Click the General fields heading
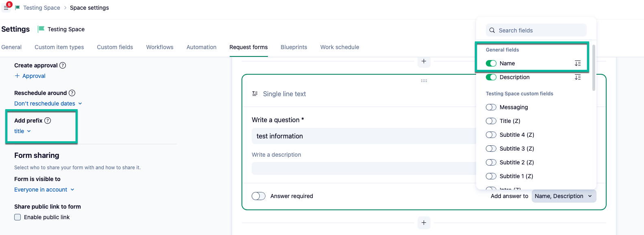 tap(503, 50)
